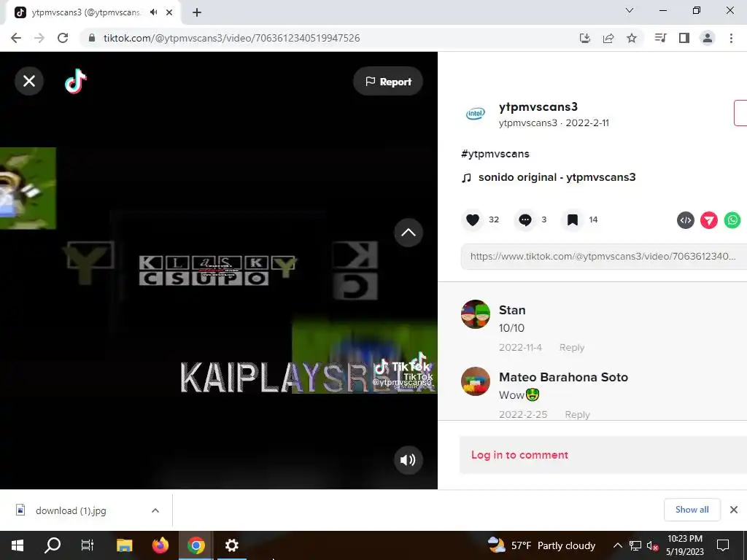The image size is (747, 560).
Task: Like the video with the heart icon
Action: point(473,220)
